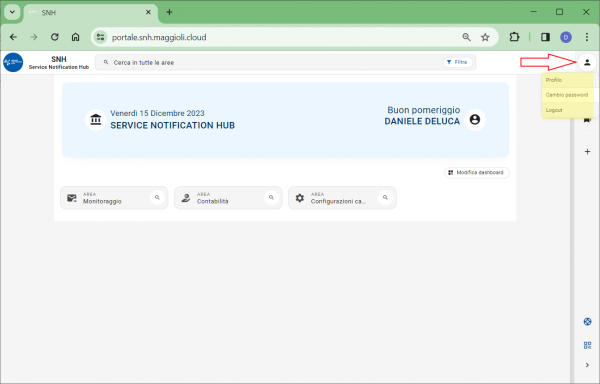Image resolution: width=600 pixels, height=384 pixels.
Task: Click the plus icon in right sidebar
Action: (587, 151)
